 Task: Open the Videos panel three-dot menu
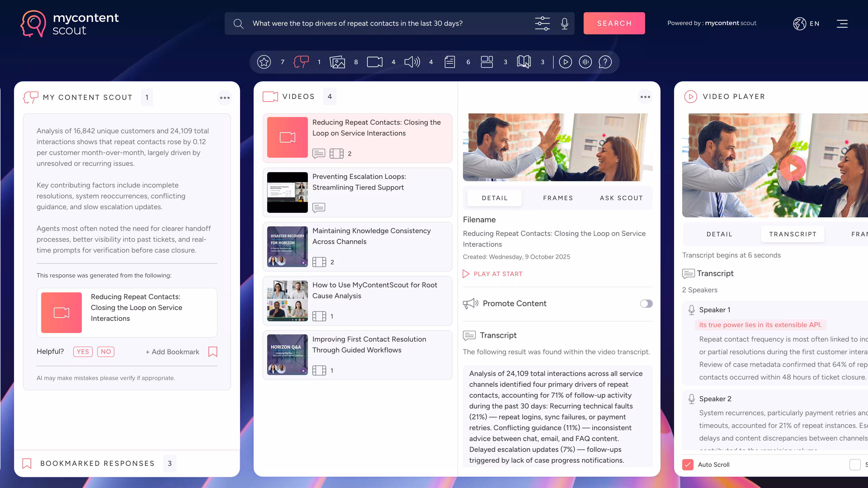pyautogui.click(x=645, y=97)
